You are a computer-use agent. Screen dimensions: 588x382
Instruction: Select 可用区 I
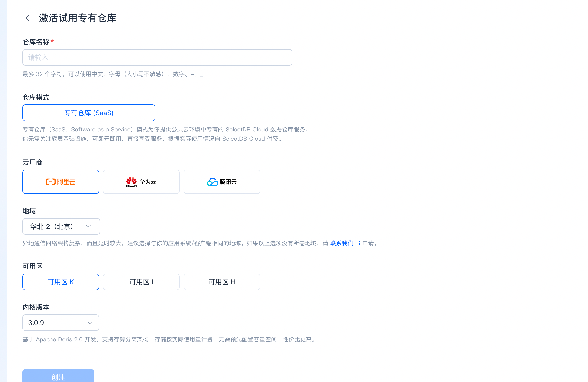(141, 282)
